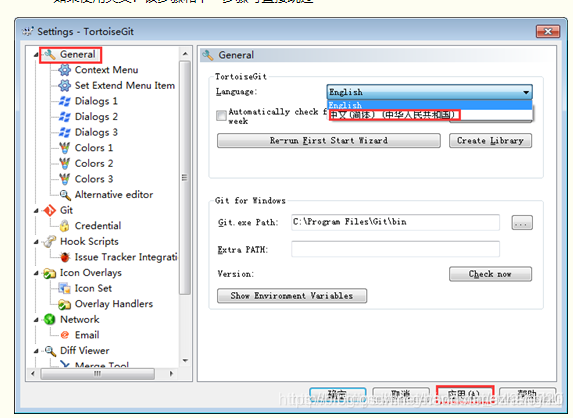Image resolution: width=573 pixels, height=418 pixels.
Task: Click the Alternative editor magnifier icon
Action: click(65, 195)
